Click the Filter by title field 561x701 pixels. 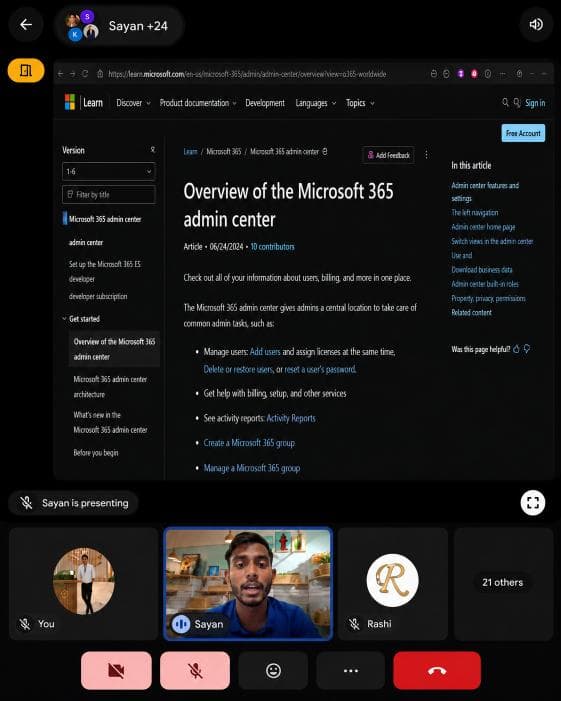pos(109,194)
